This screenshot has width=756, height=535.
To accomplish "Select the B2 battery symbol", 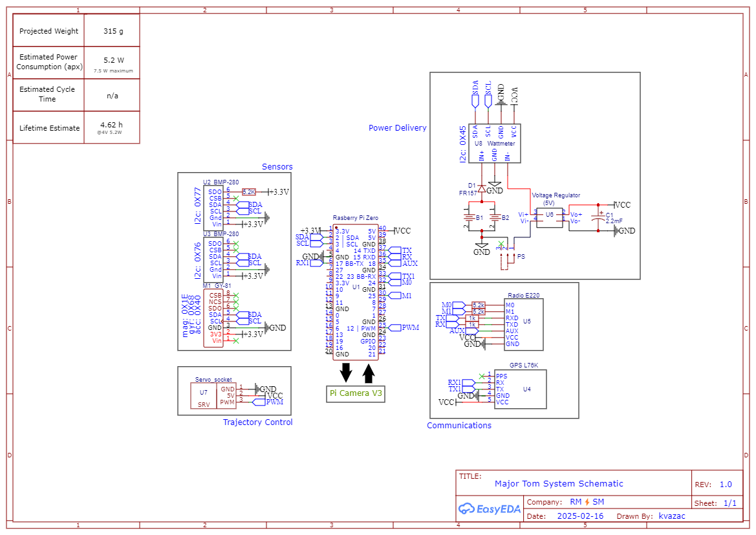I will [495, 217].
